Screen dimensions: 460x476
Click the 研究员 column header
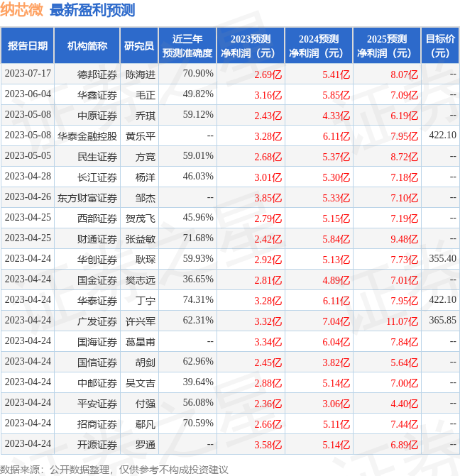point(139,46)
